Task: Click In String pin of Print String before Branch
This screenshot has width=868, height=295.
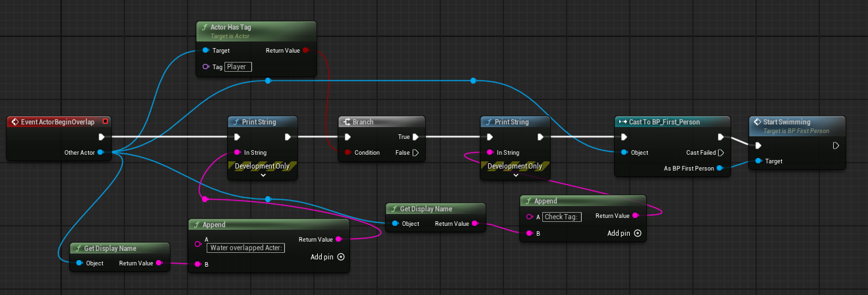Action: coord(238,152)
